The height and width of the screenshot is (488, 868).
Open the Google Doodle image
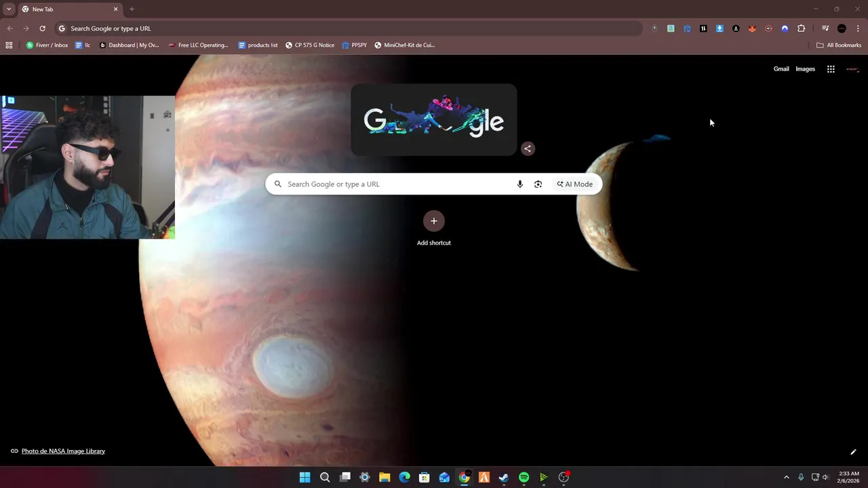(434, 120)
